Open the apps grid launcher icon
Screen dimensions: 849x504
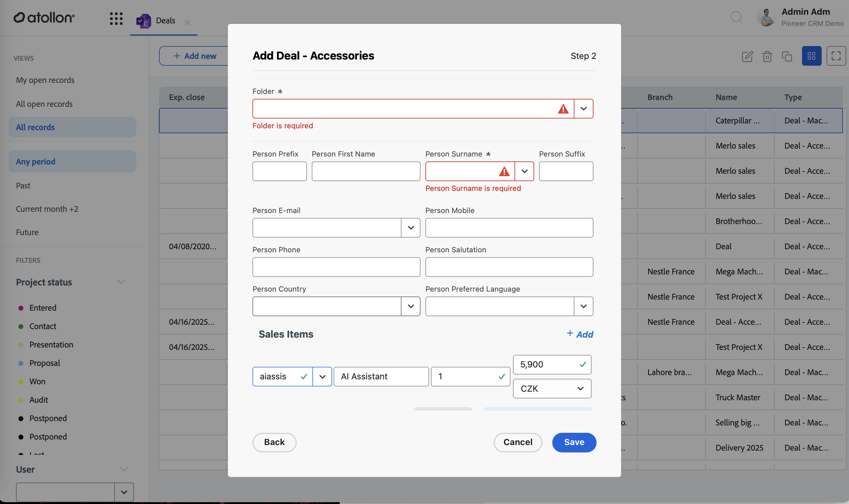pyautogui.click(x=116, y=18)
